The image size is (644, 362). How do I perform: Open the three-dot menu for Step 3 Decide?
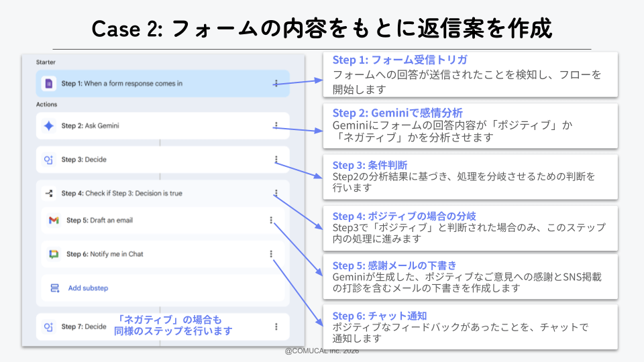click(276, 160)
